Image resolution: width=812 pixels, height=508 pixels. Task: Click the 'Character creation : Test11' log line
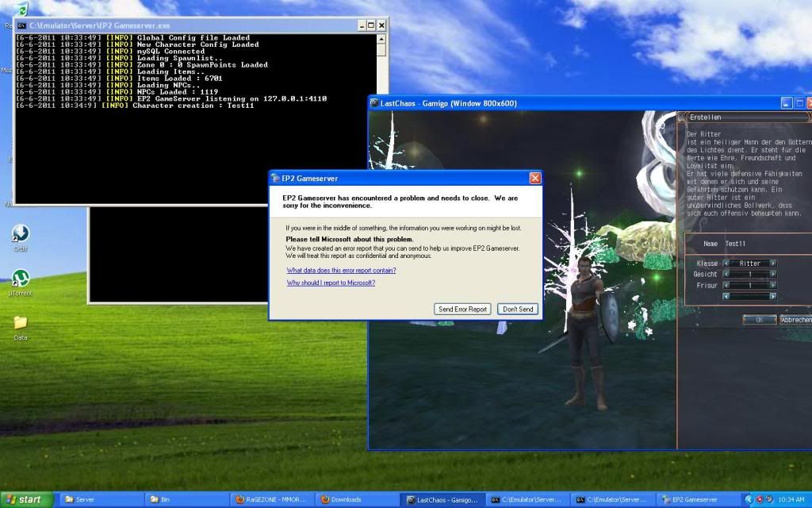pyautogui.click(x=135, y=106)
